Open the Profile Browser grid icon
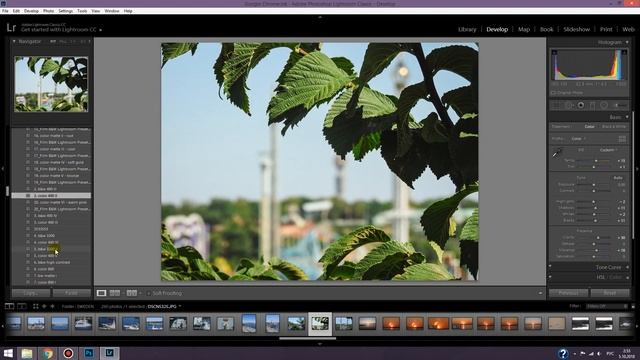Viewport: 640px width, 360px height. pos(622,139)
